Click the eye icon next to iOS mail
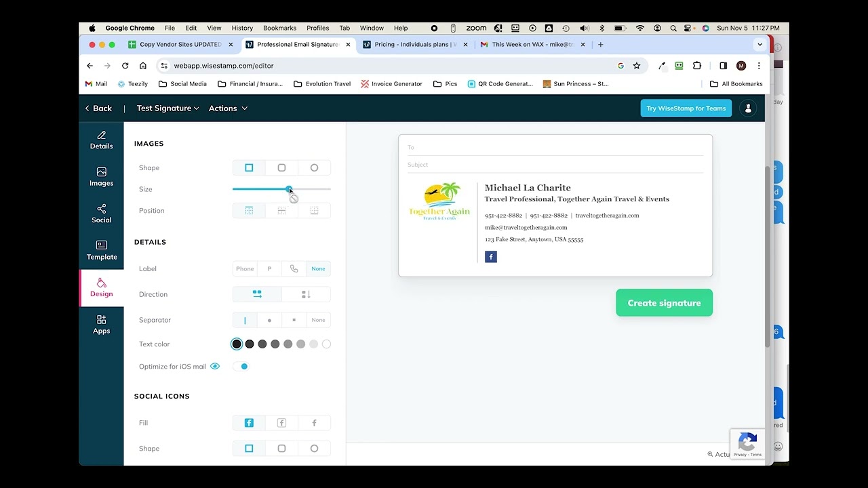The height and width of the screenshot is (488, 868). pos(215,367)
